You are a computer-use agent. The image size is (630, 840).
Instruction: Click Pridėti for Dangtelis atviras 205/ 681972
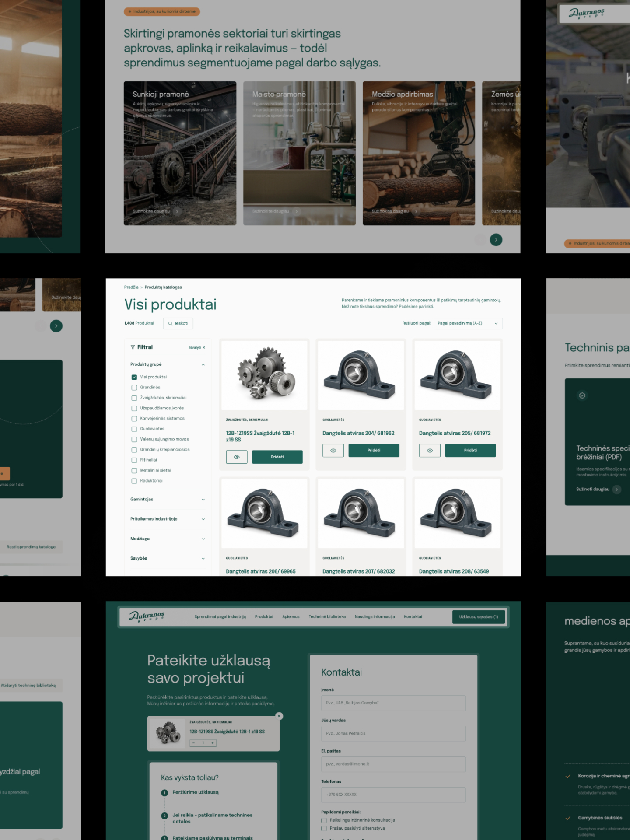pos(471,451)
